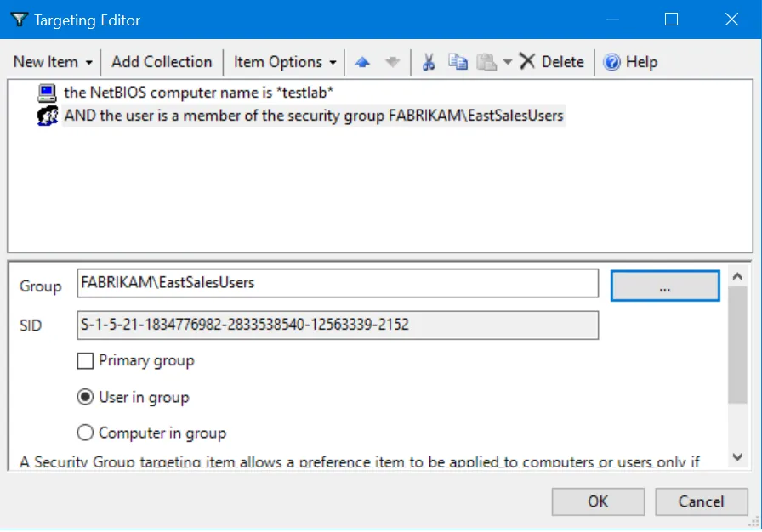Move the selected item down
Screen dimensions: 762x532
[391, 60]
